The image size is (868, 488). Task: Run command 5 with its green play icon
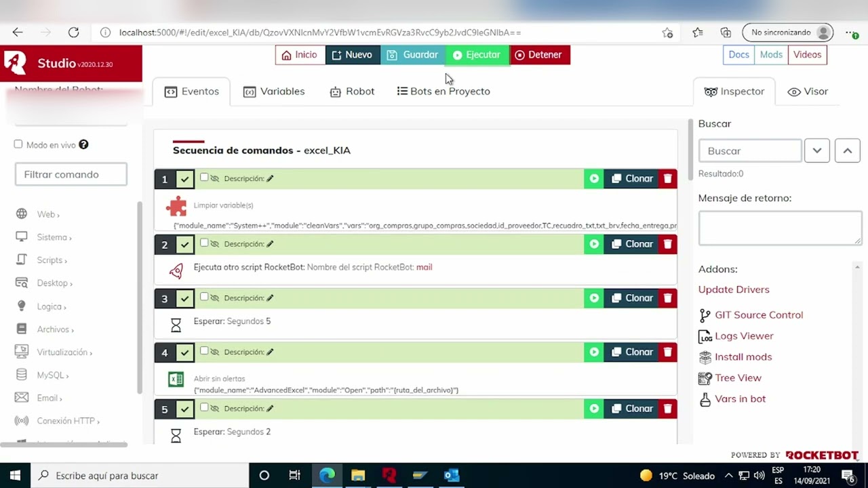pos(594,409)
